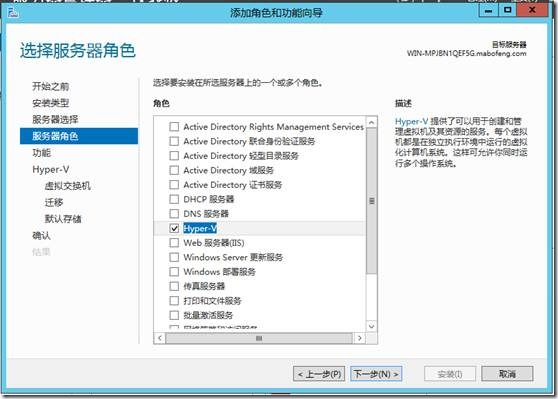Uncheck the Hyper-V role checkbox
Viewport: 558px width, 399px height.
click(174, 228)
